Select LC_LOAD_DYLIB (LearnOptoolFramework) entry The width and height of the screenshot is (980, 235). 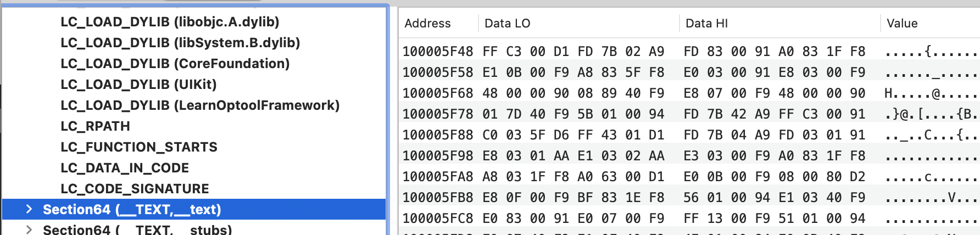[200, 105]
